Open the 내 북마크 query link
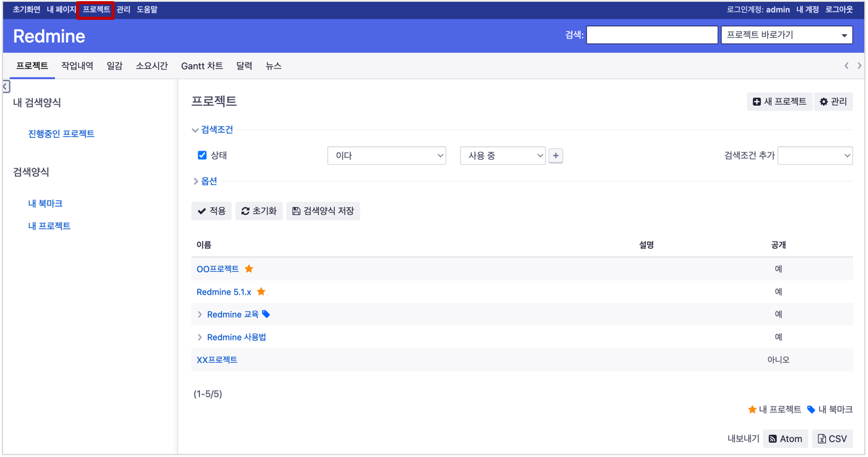Screen dimensions: 868x457 [45, 203]
